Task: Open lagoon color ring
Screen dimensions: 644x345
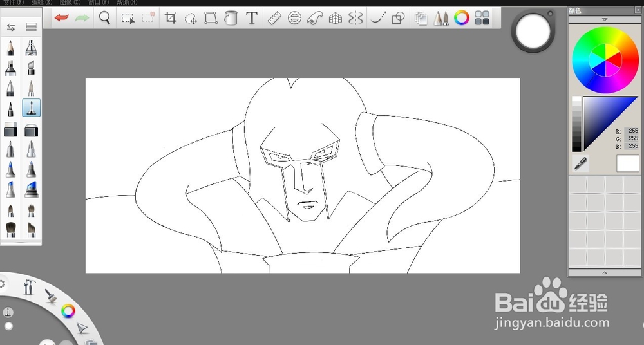Action: coord(68,311)
